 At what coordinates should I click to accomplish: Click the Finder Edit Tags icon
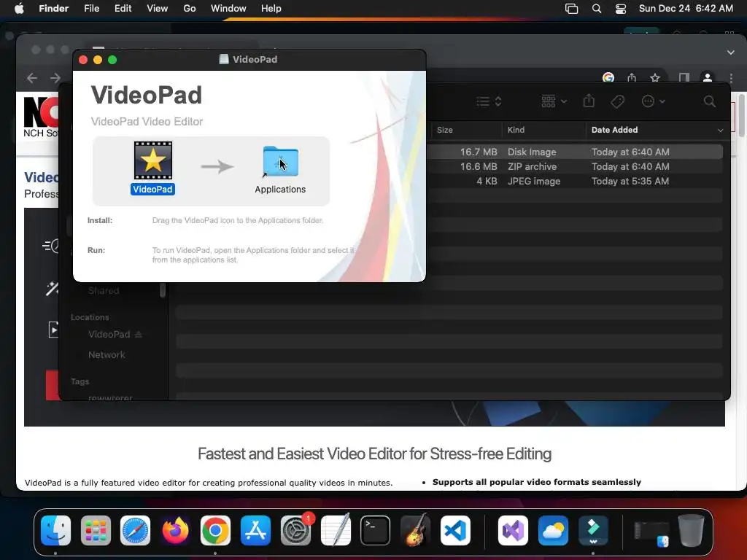pos(617,101)
